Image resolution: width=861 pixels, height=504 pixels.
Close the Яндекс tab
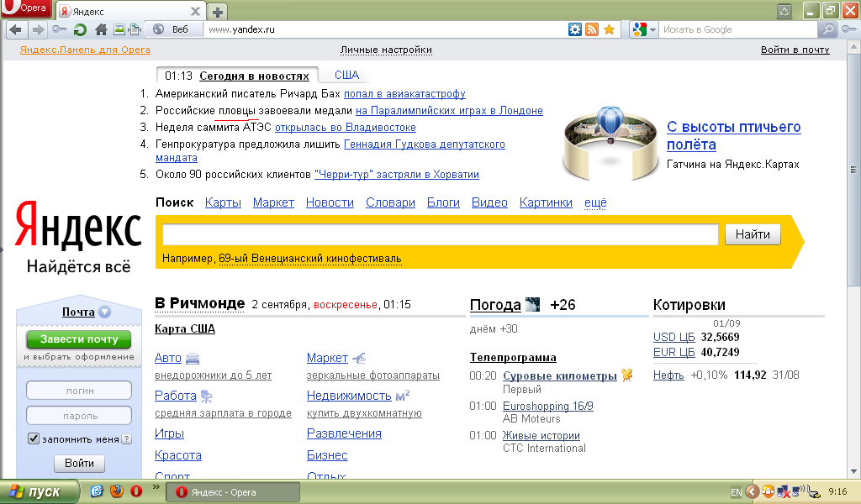pyautogui.click(x=195, y=11)
